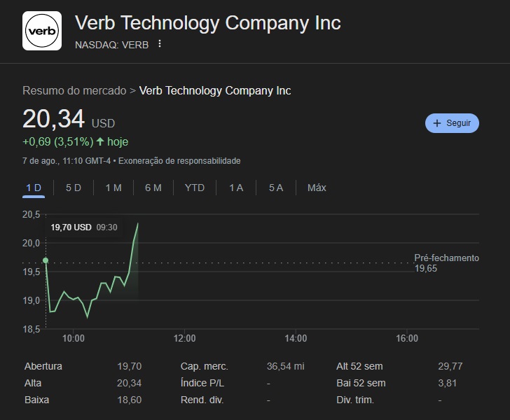Click the Cap. merc. value 36,54 mi
Viewport: 510px width, 420px height.
pyautogui.click(x=286, y=366)
